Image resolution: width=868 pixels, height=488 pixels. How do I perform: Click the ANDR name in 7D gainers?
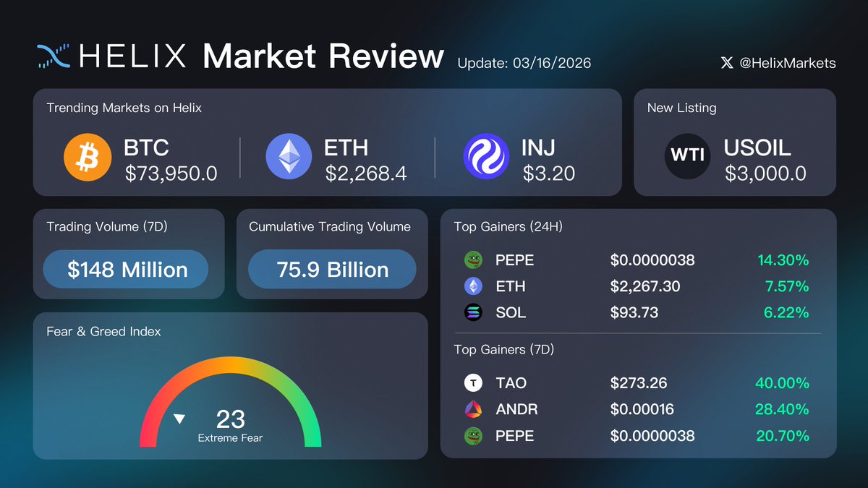coord(516,410)
